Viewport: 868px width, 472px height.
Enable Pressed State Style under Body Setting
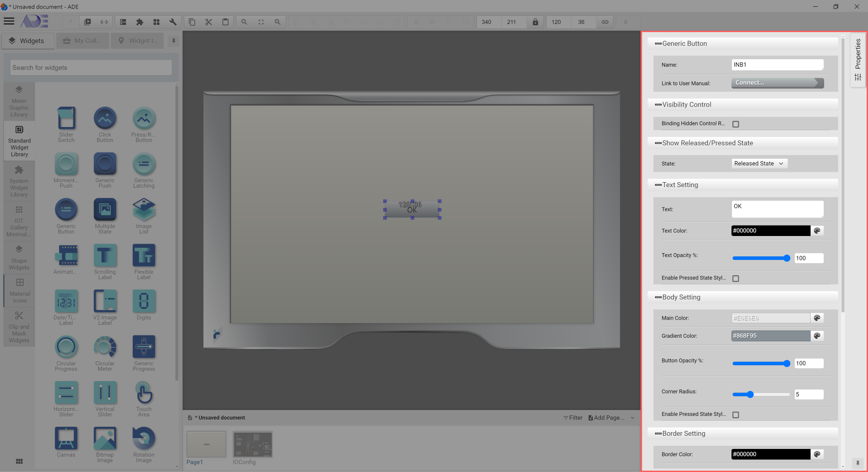[x=736, y=415]
